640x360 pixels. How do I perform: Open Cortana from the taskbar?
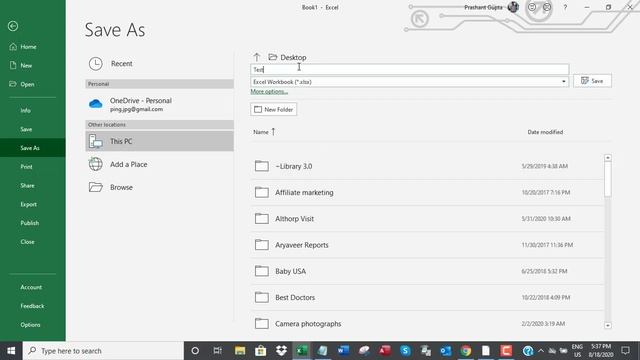pyautogui.click(x=195, y=351)
